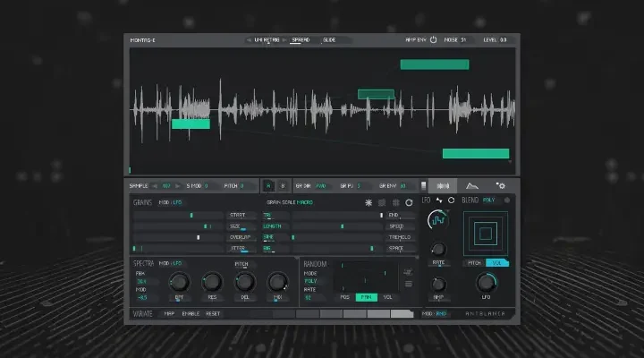Image resolution: width=644 pixels, height=358 pixels.
Task: Open the settings gear tab
Action: [x=501, y=185]
